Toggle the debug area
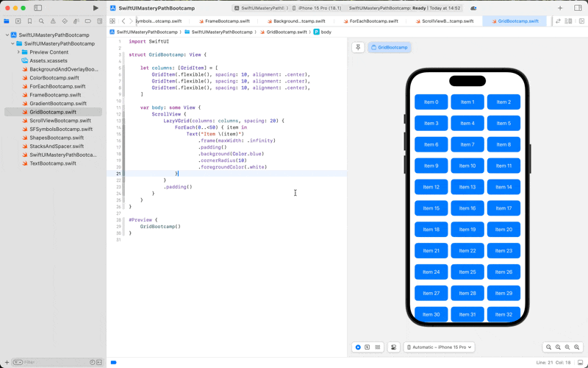This screenshot has width=588, height=368. tap(581, 362)
